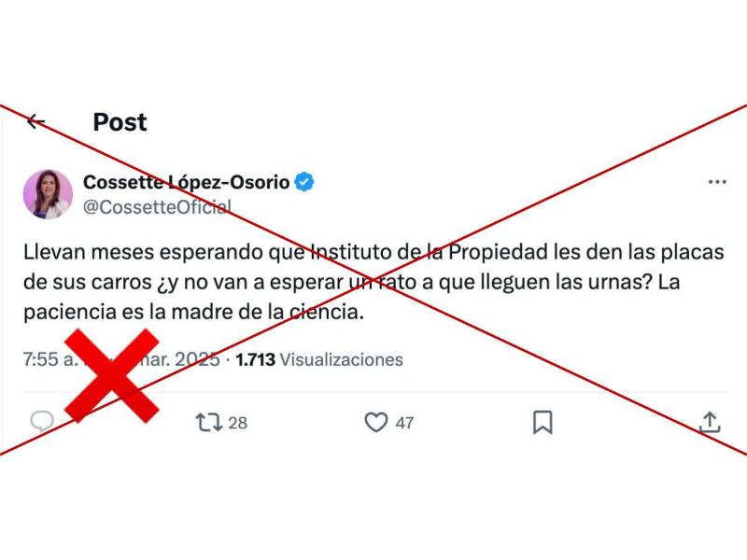Open Cossette López-Osorio profile picture
This screenshot has width=747, height=560.
point(48,194)
